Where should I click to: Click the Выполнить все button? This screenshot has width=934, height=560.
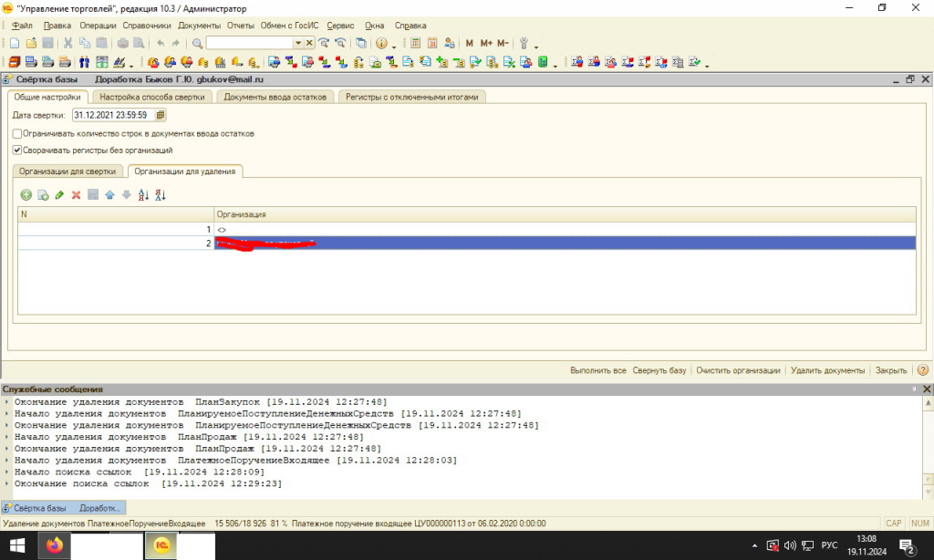pyautogui.click(x=598, y=370)
